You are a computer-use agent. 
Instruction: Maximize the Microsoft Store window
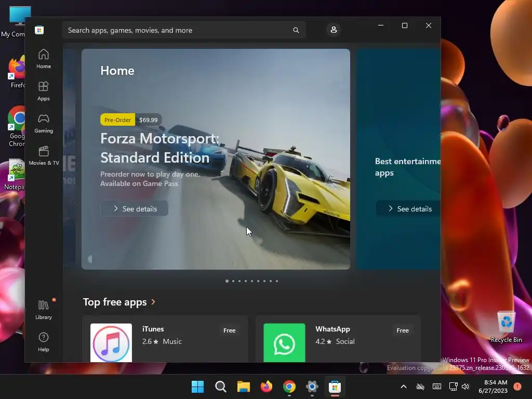404,25
